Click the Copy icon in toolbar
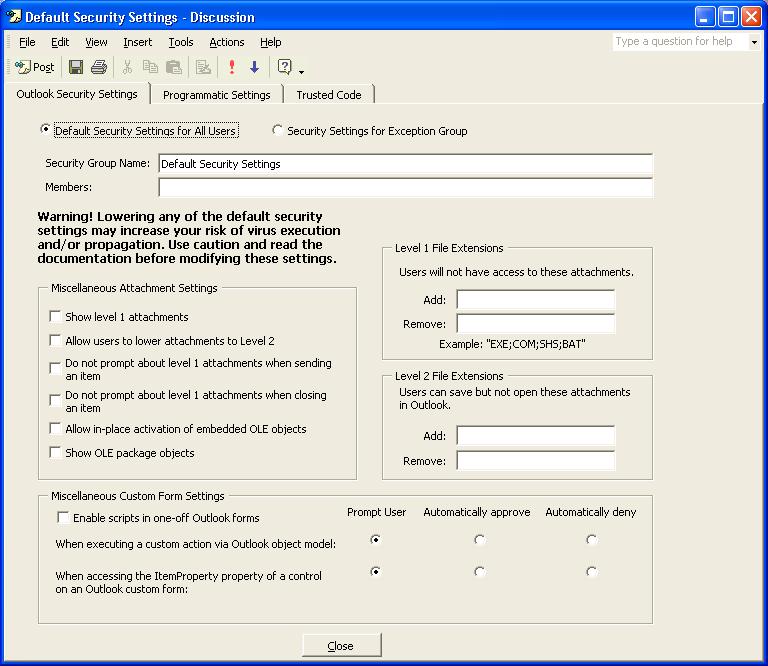This screenshot has height=666, width=768. [150, 67]
